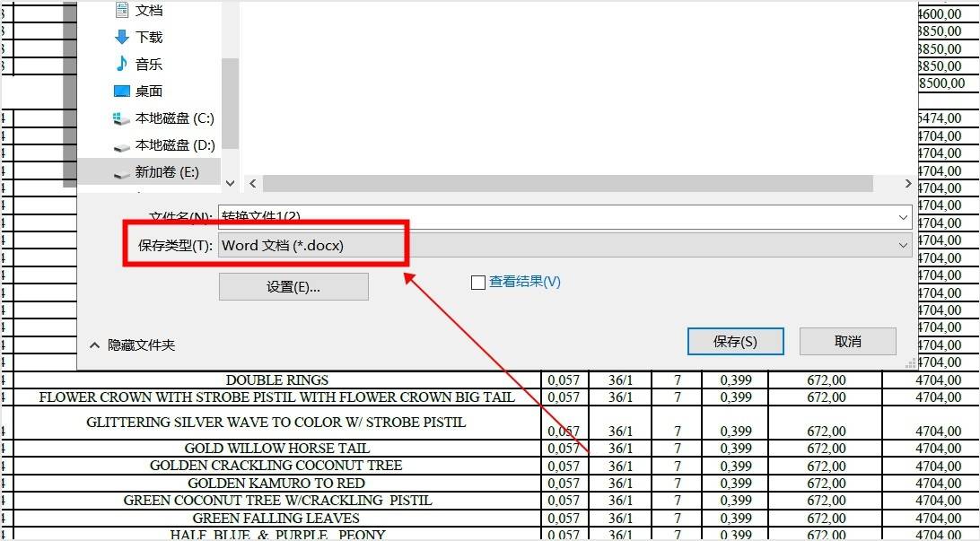Screen dimensions: 980x541
Task: Click inside the 转换文件1(2) filename field
Action: (359, 217)
